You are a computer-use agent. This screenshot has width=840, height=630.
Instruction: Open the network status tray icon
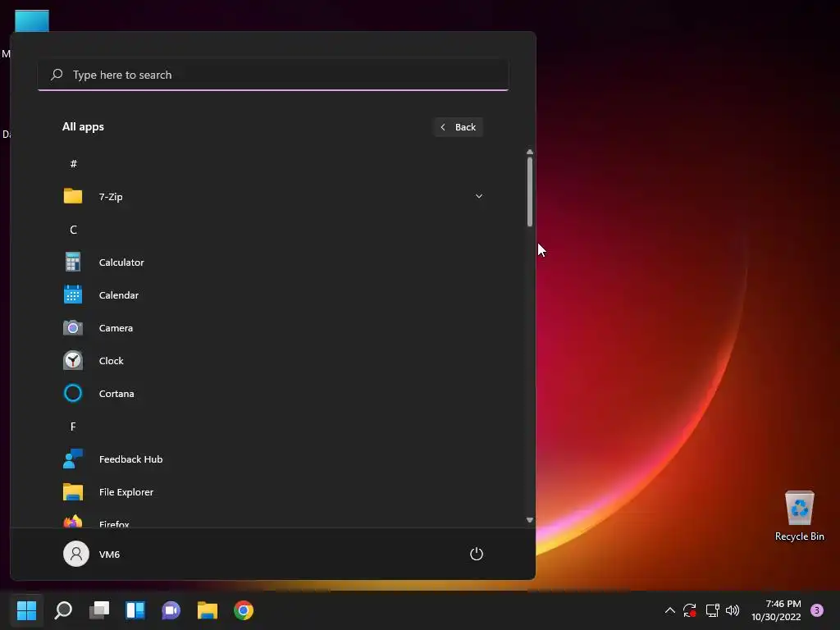click(x=712, y=609)
